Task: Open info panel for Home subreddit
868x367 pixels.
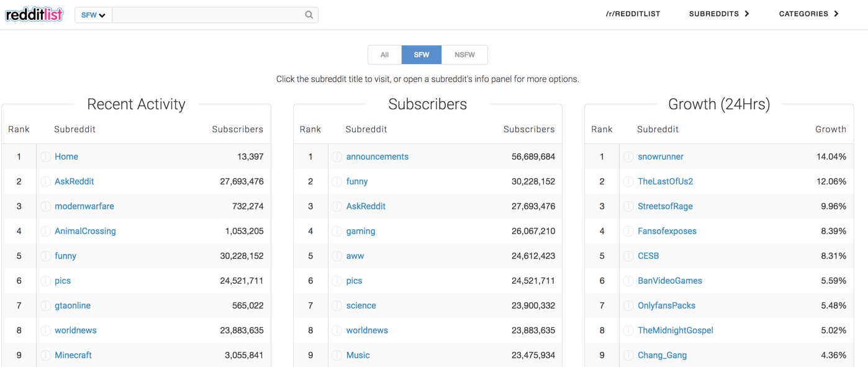Action: coord(45,156)
